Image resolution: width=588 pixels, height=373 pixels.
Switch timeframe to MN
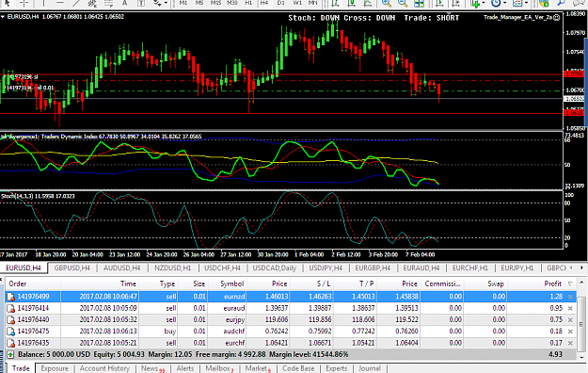coord(312,3)
